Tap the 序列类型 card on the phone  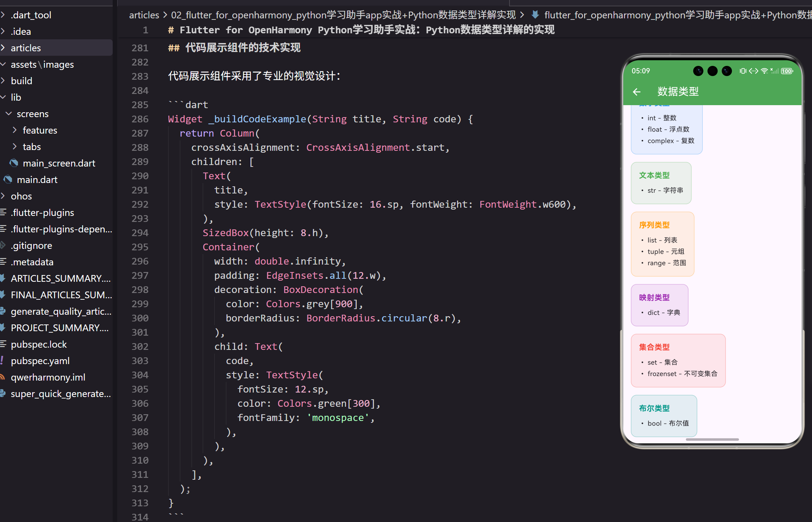[662, 244]
